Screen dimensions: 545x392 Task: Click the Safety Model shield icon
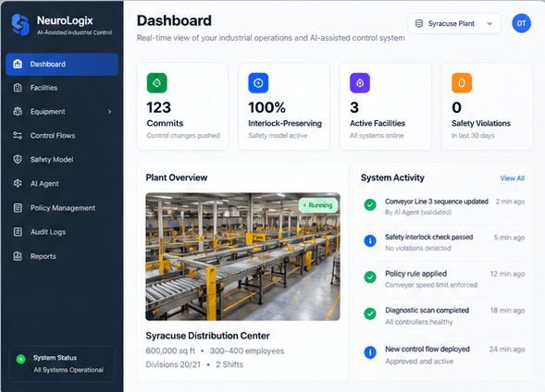click(x=18, y=159)
